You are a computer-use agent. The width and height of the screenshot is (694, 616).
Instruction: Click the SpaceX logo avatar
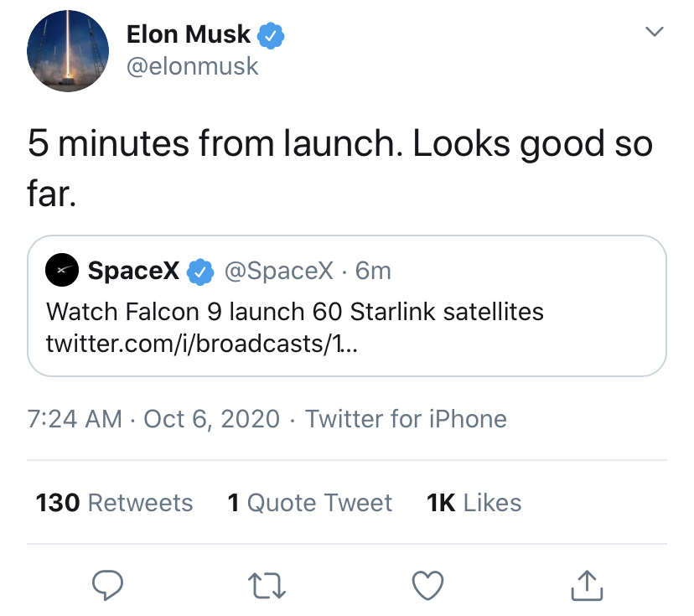(62, 271)
